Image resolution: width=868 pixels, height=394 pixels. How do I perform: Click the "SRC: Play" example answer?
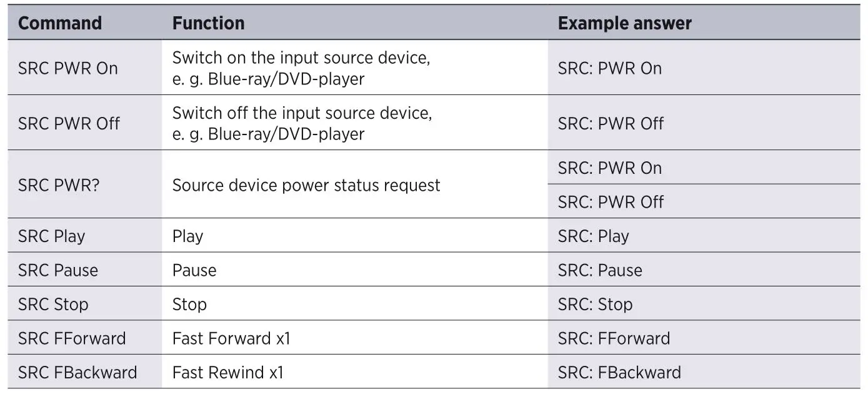(x=593, y=236)
